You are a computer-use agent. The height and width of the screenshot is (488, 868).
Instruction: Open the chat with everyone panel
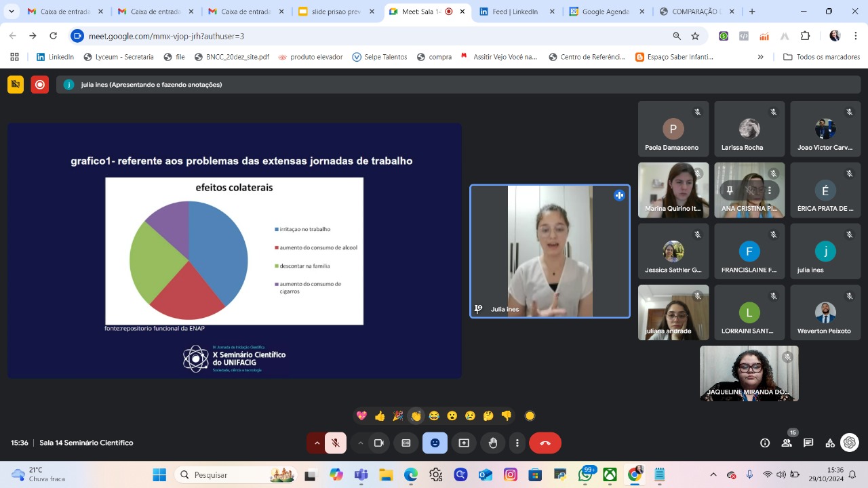click(808, 443)
